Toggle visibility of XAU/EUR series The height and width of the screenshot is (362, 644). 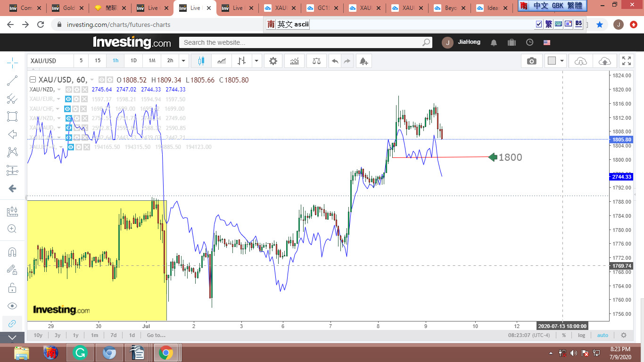coord(68,99)
